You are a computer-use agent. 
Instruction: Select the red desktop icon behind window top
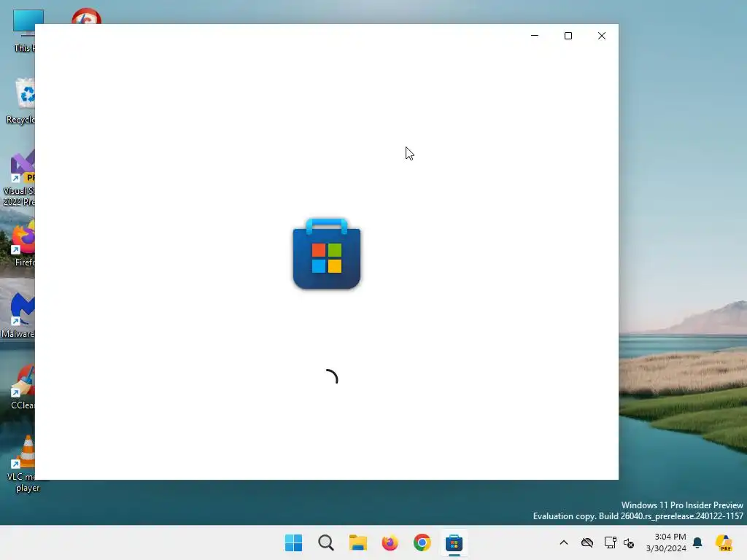point(87,16)
